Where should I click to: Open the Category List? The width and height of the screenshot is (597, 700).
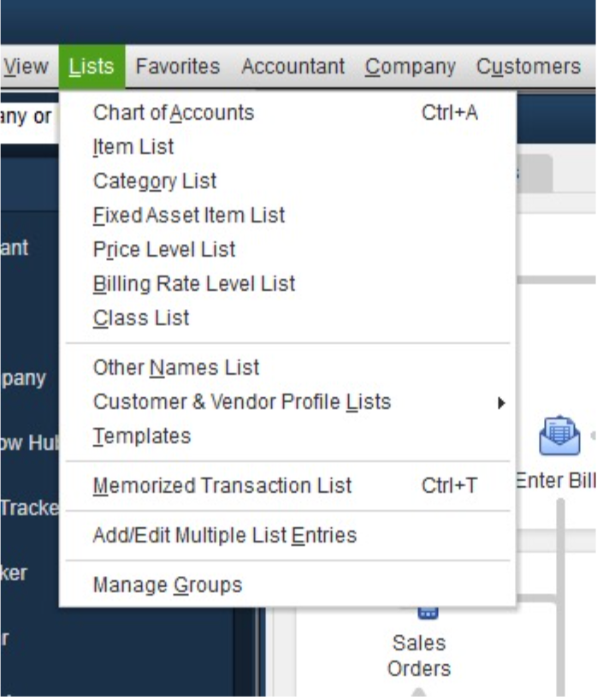tap(287, 181)
